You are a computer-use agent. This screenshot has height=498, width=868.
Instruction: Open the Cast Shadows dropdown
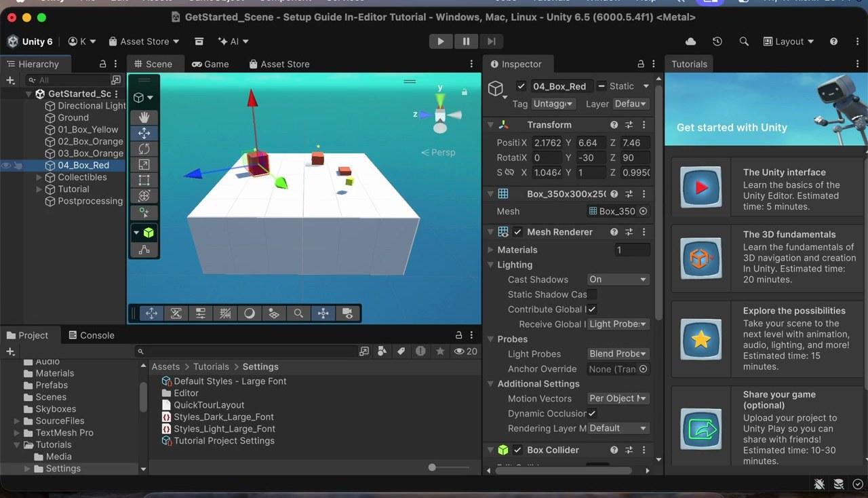(x=618, y=280)
